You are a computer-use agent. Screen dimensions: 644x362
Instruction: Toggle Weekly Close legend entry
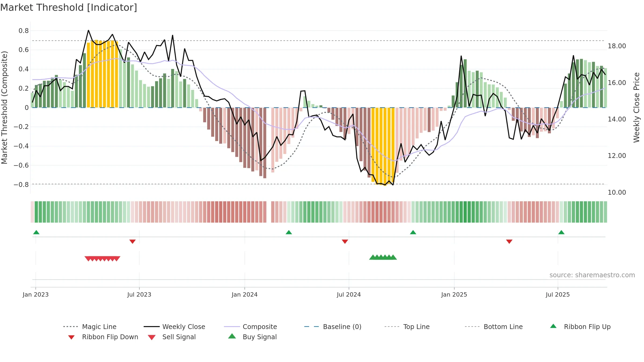tap(174, 327)
